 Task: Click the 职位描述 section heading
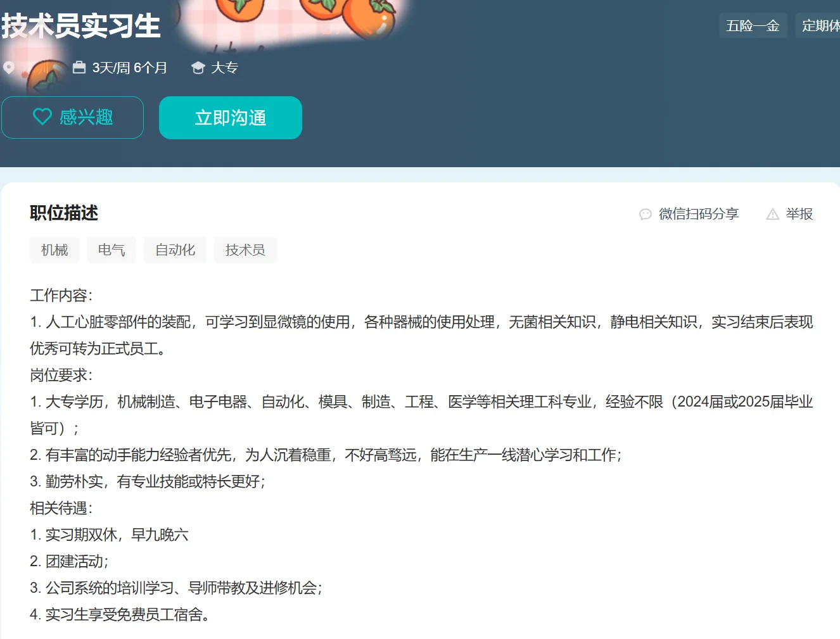[x=63, y=213]
